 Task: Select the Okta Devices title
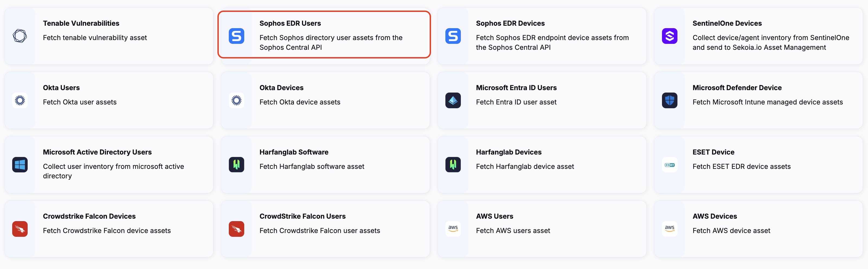click(281, 87)
